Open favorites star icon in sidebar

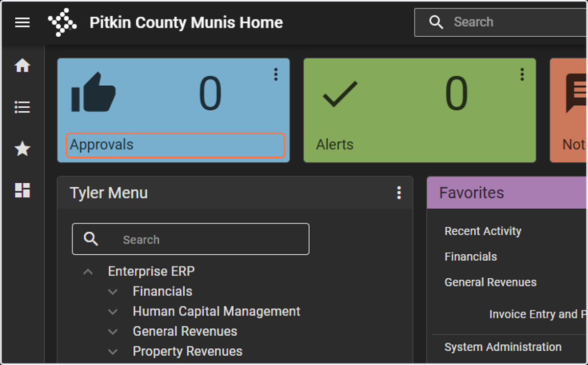click(23, 149)
